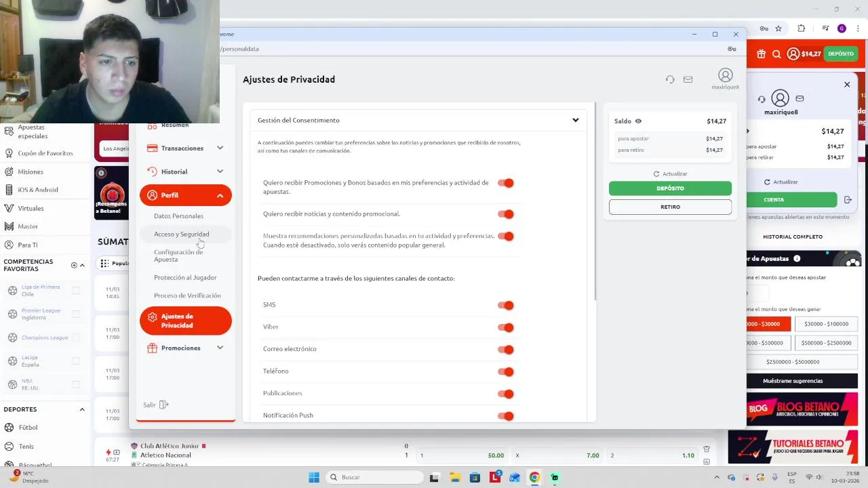
Task: Open Windows Start menu
Action: 314,477
